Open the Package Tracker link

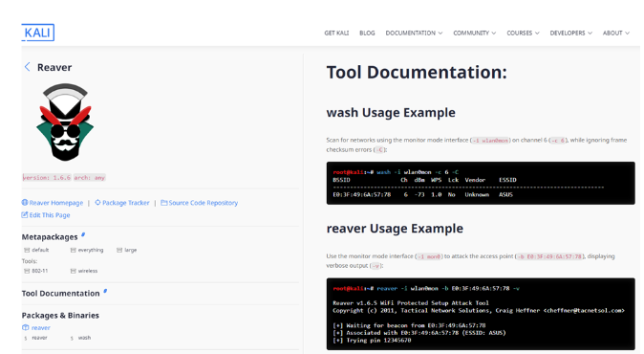point(126,203)
